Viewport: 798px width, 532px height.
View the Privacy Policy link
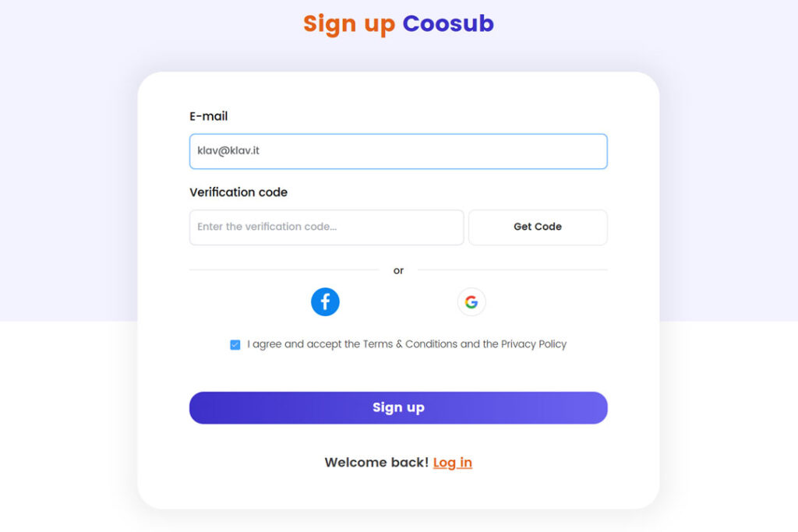point(534,344)
